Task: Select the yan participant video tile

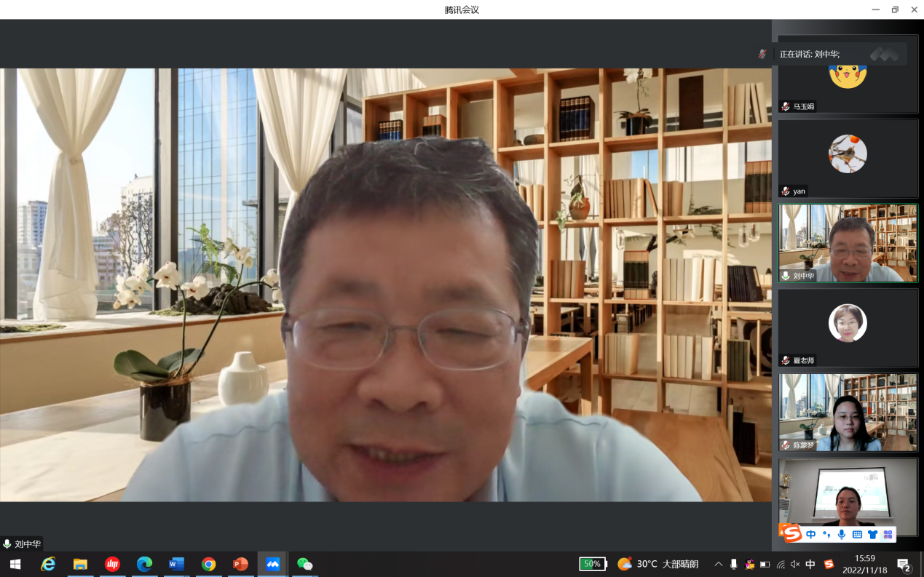Action: pyautogui.click(x=848, y=157)
